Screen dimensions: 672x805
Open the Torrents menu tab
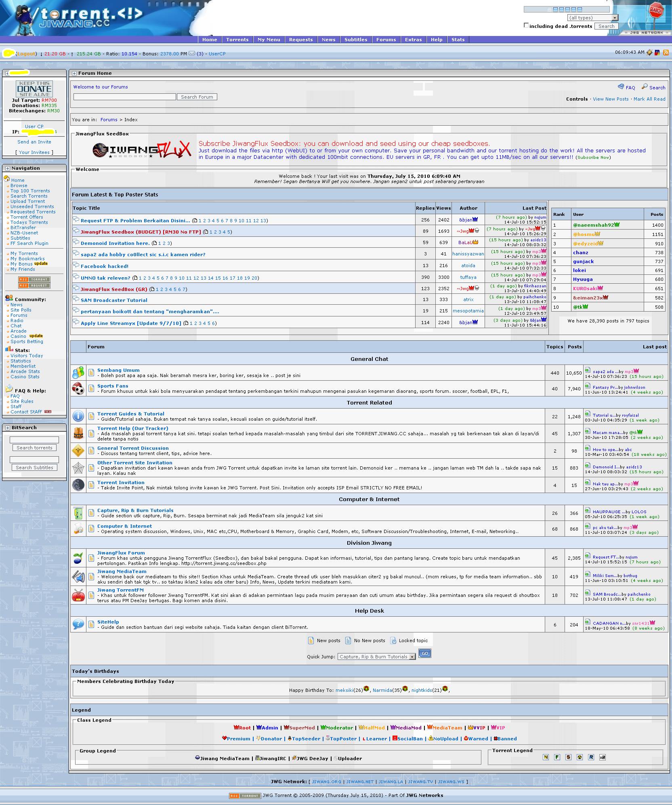[237, 40]
